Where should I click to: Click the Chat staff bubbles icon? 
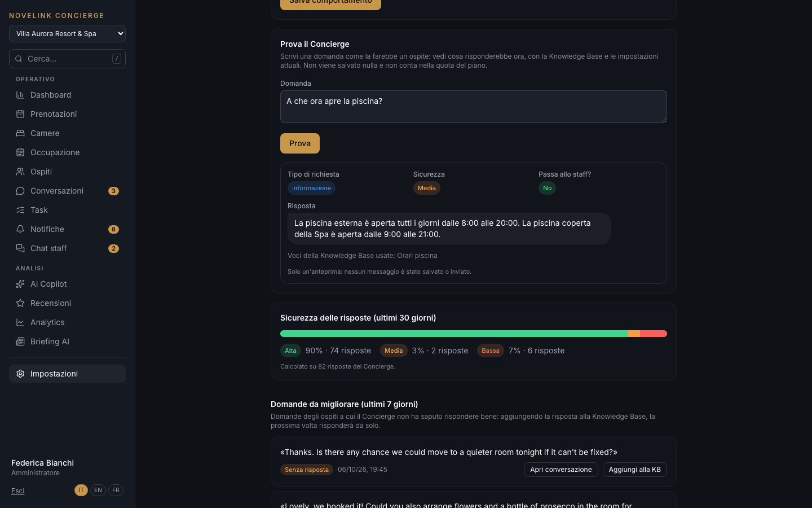coord(20,248)
